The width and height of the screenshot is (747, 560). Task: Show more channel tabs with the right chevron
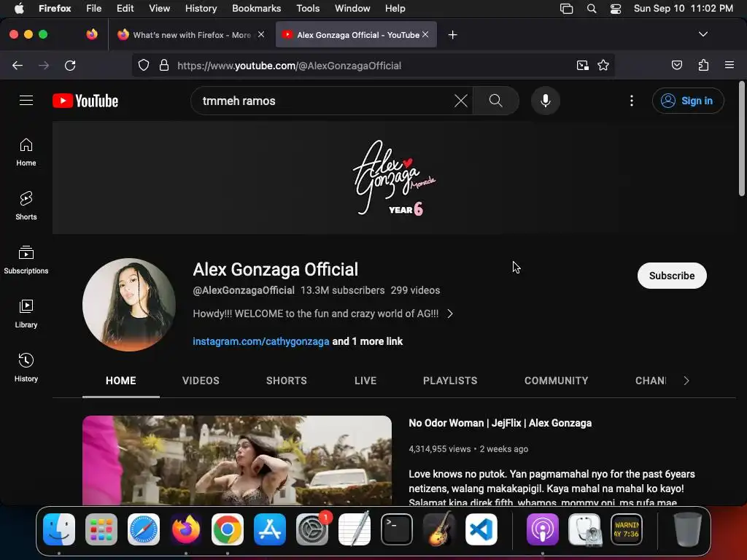(x=686, y=381)
